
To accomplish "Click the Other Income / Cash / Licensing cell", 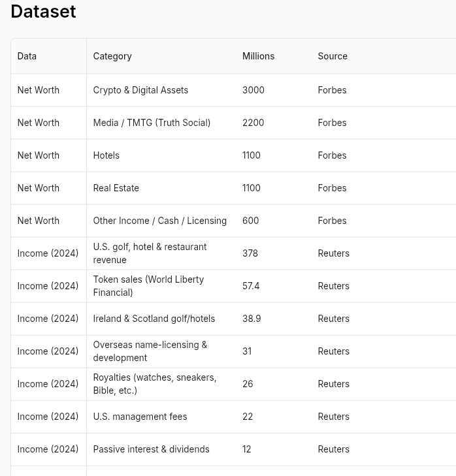I will pos(161,221).
